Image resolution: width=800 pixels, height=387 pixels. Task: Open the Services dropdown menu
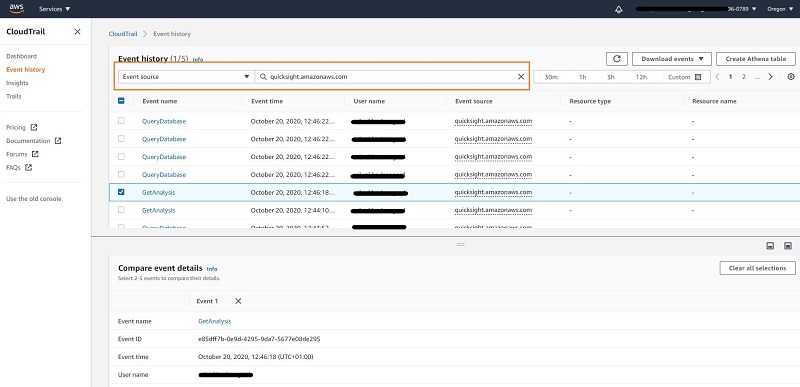[55, 9]
